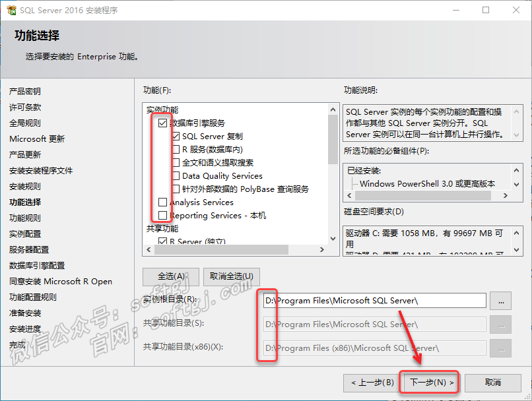Click 同意安装 Microsoft R Open sidebar step

(x=61, y=282)
